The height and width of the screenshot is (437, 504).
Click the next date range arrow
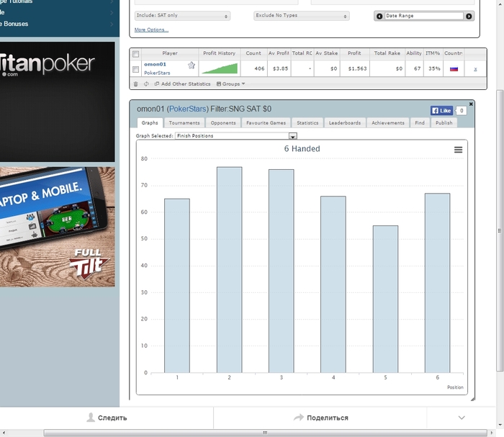[x=469, y=16]
